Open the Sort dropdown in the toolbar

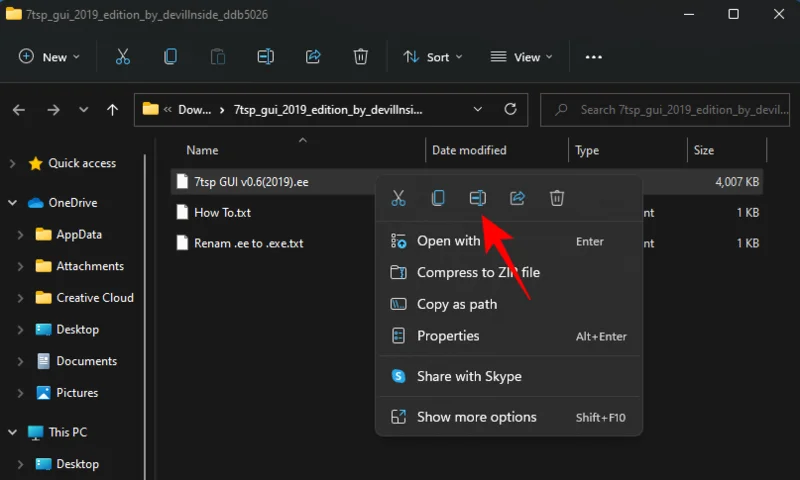[433, 57]
